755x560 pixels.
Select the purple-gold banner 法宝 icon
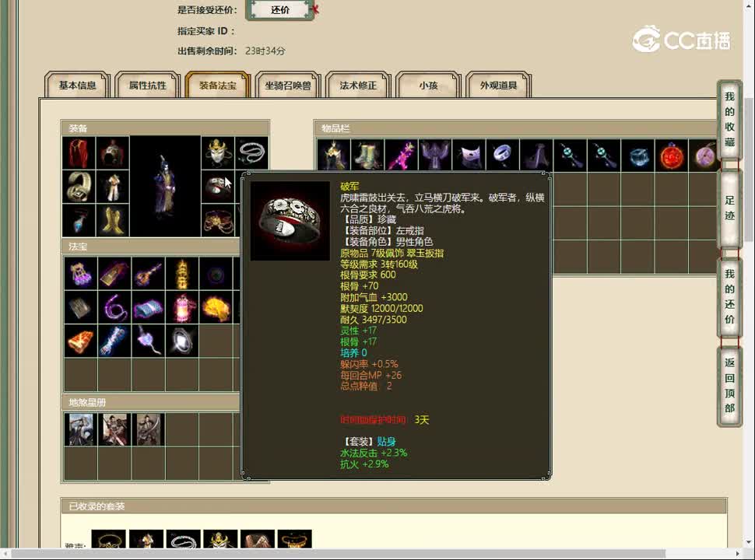click(x=114, y=273)
